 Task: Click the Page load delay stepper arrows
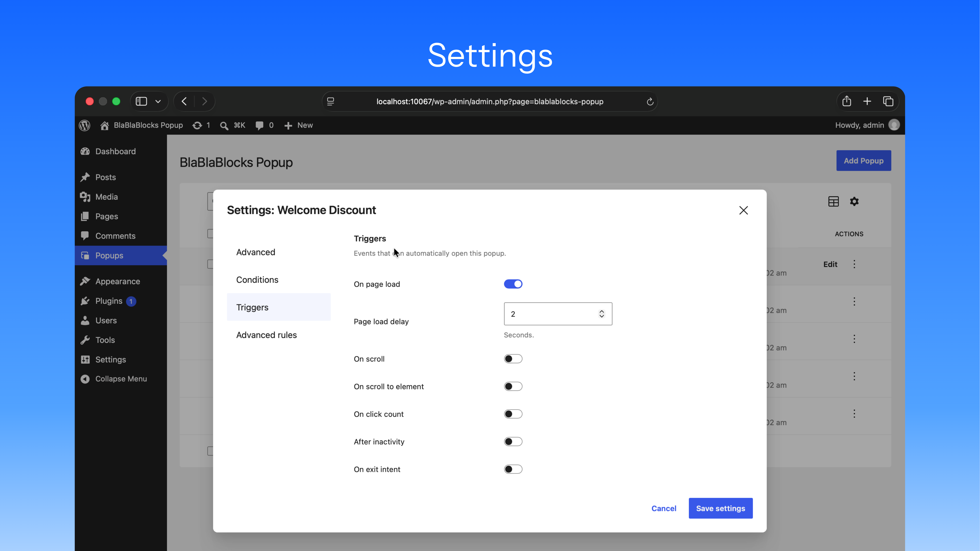coord(601,314)
